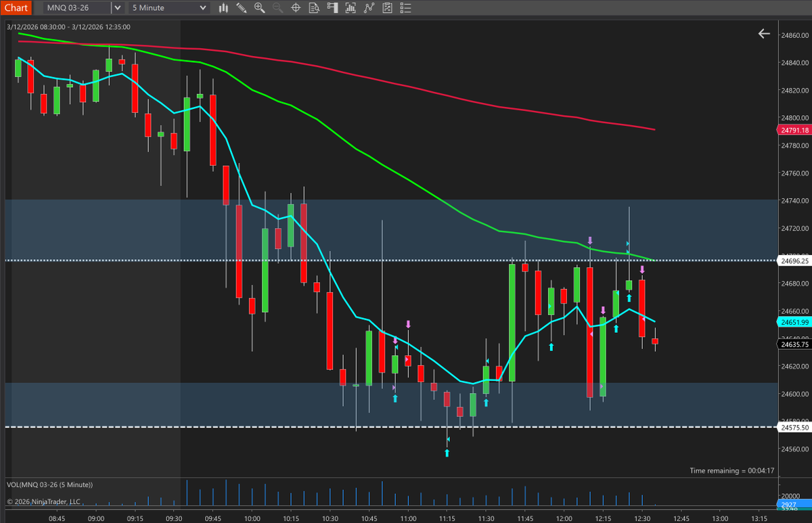Screen dimensions: 812x523
Task: Click the chart date range text
Action: click(x=68, y=27)
